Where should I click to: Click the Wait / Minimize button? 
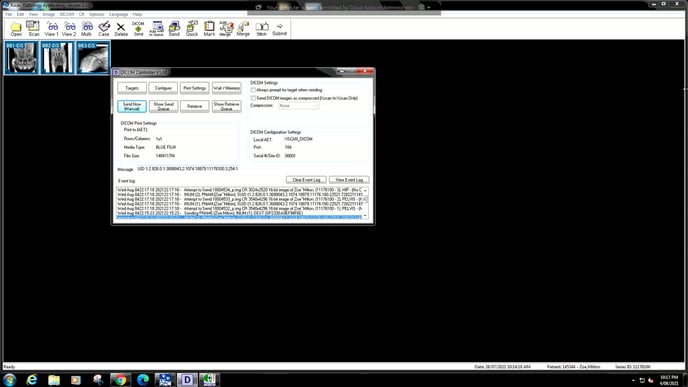click(x=226, y=88)
